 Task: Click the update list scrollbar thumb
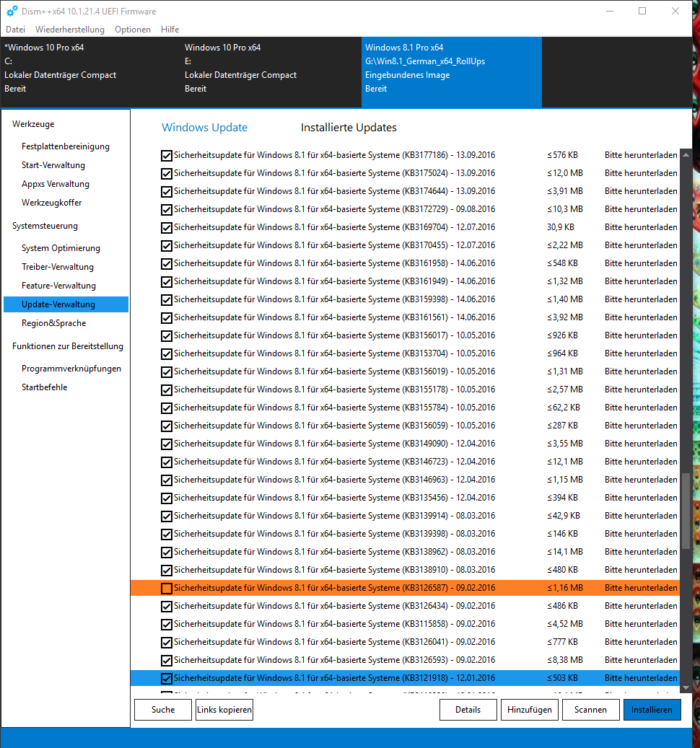coord(686,511)
